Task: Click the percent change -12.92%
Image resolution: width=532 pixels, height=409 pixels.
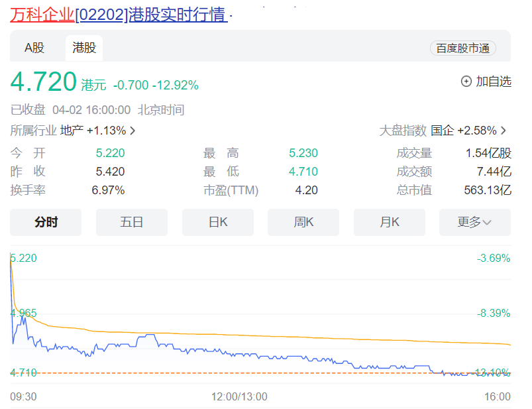Action: tap(176, 86)
